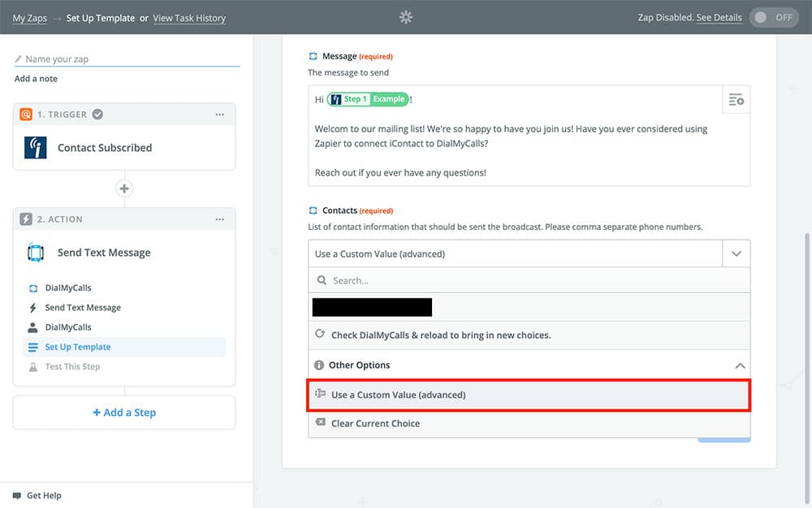This screenshot has width=812, height=508.
Task: Click the Zapier logo in header
Action: point(406,17)
